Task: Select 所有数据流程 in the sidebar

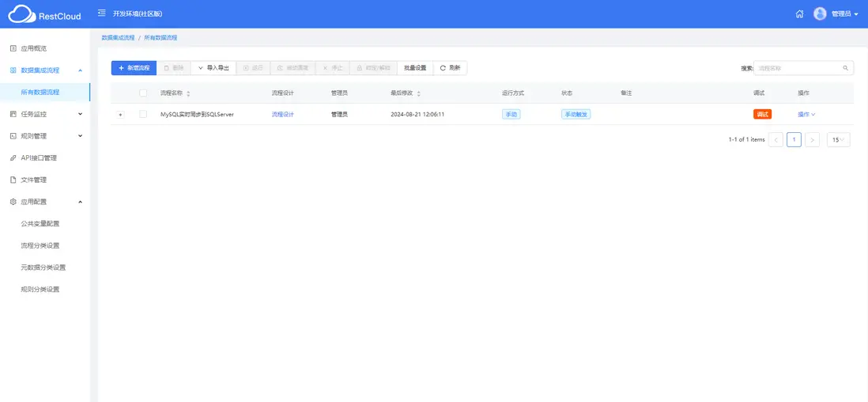Action: (x=45, y=92)
